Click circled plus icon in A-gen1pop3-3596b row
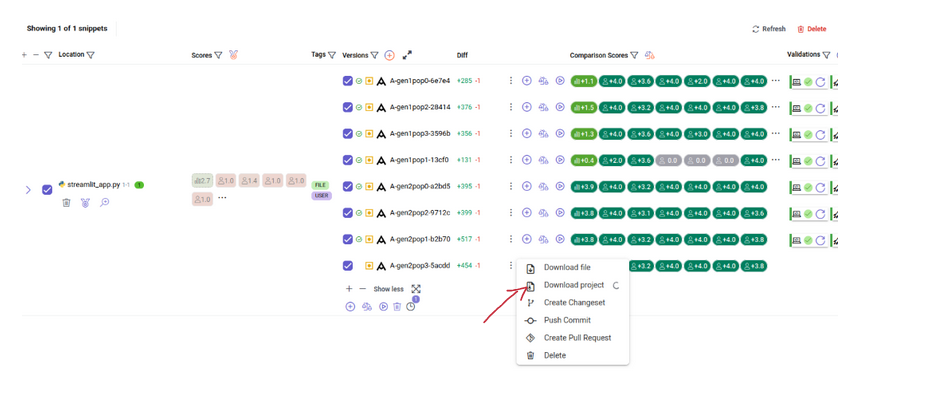The image size is (946, 411). click(527, 134)
